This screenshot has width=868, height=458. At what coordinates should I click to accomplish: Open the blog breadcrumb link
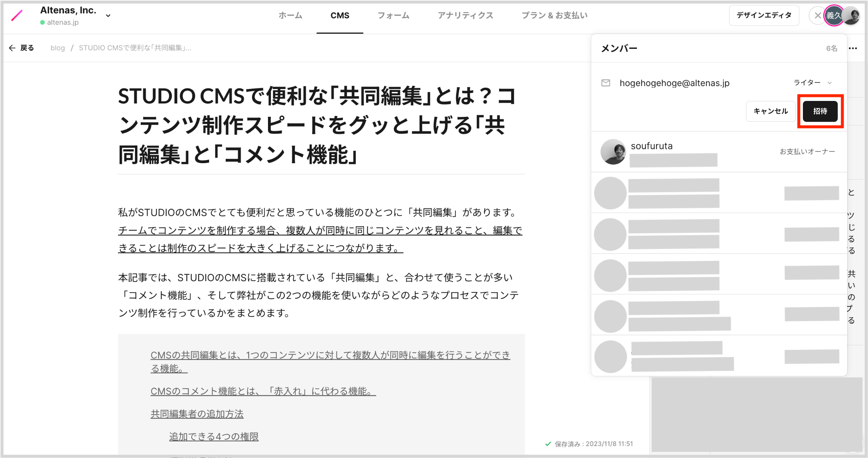tap(58, 48)
